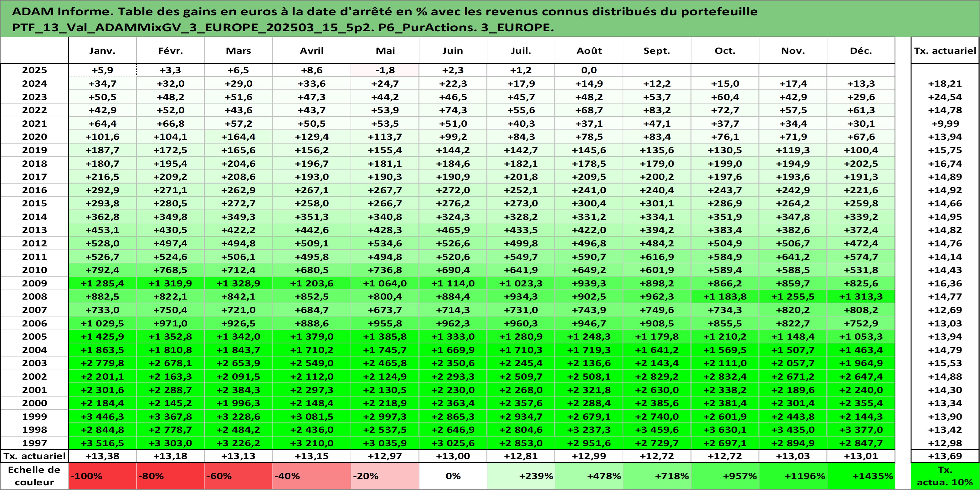Click cell +300,4 for 2015 Août
This screenshot has height=490, width=980.
coord(589,203)
